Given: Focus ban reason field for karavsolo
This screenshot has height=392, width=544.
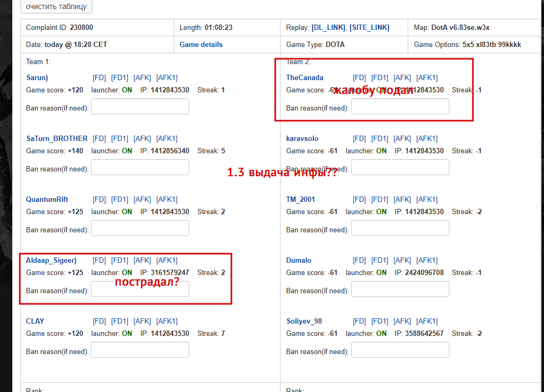Looking at the screenshot, I should (x=400, y=167).
